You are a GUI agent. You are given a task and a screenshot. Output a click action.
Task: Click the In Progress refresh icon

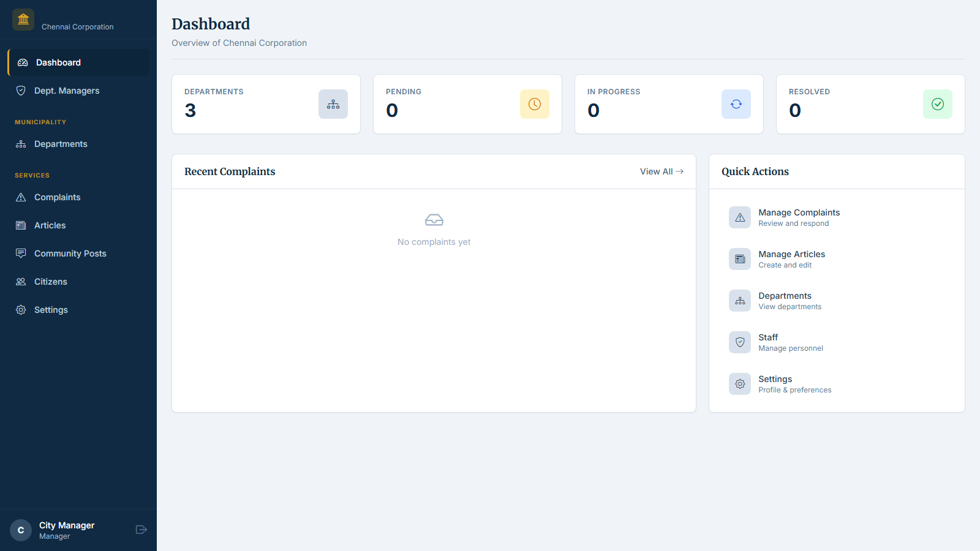[736, 104]
